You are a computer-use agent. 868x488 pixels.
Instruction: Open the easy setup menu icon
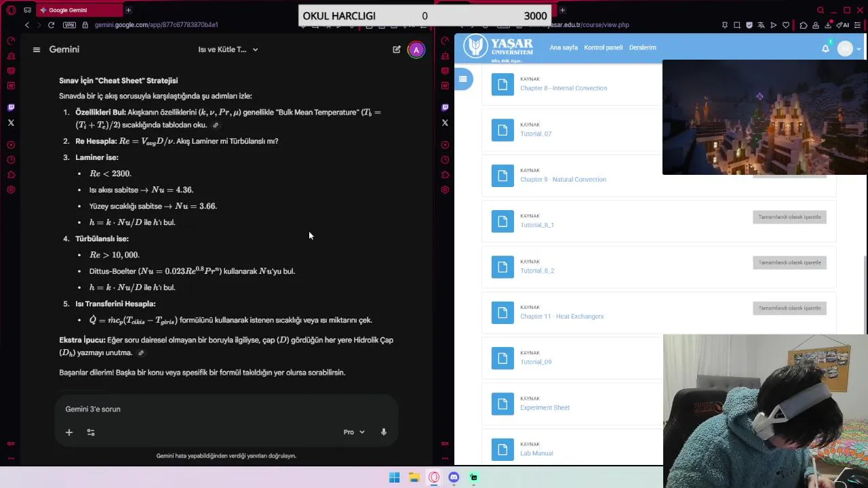[858, 25]
